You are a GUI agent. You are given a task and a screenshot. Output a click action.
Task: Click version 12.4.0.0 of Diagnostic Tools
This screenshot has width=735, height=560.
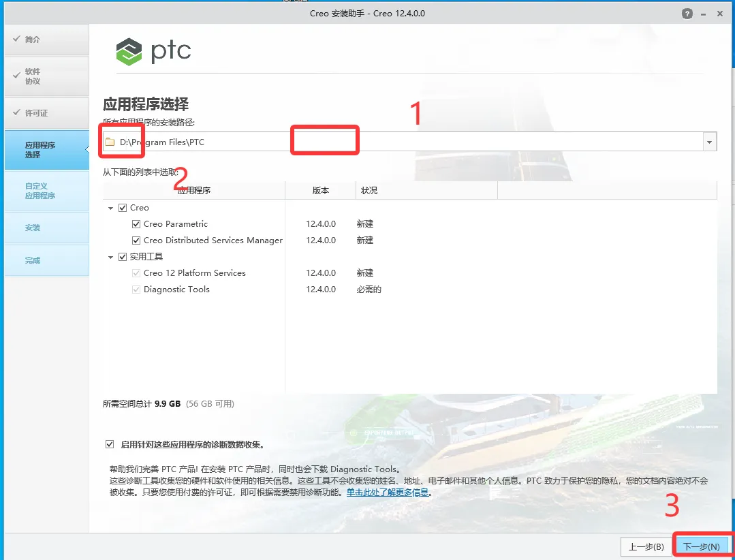[x=321, y=290]
